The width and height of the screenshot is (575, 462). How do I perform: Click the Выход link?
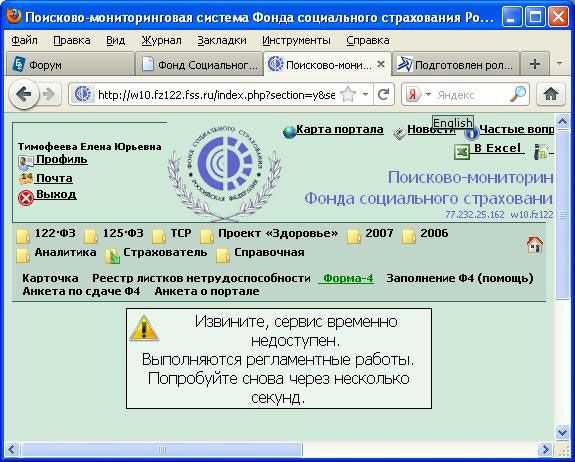(56, 194)
